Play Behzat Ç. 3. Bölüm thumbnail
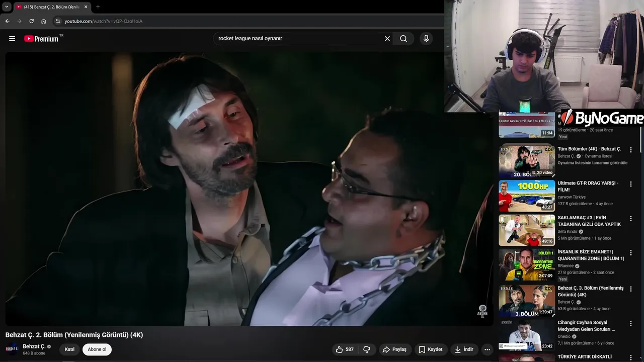The height and width of the screenshot is (362, 644). tap(527, 301)
